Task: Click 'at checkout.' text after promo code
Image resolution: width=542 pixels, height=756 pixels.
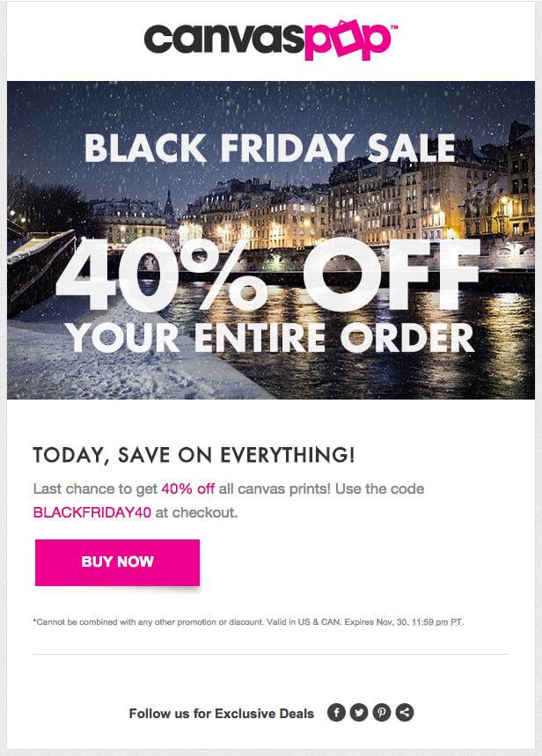Action: [197, 512]
